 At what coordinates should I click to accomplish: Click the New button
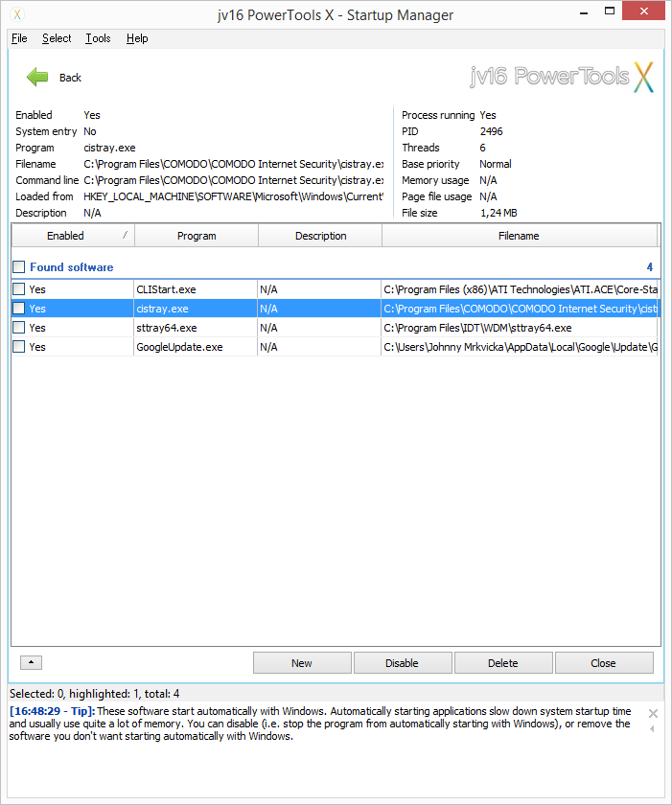point(302,663)
